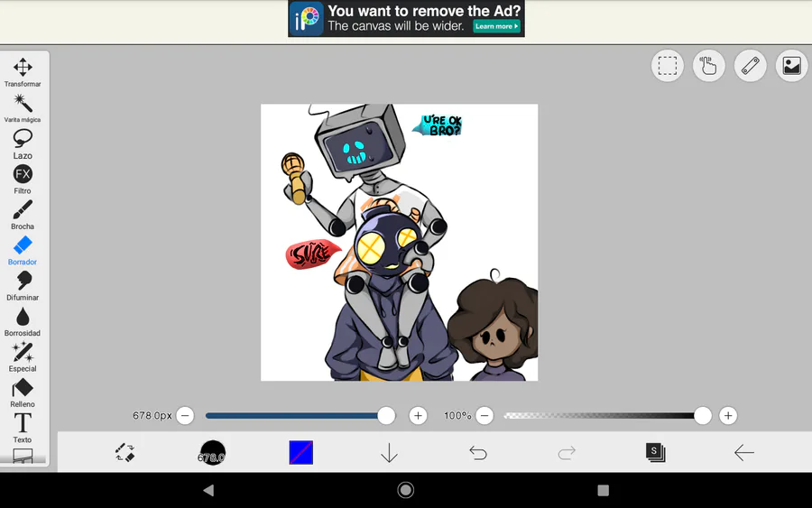Choose the Lazo selection tool

[23, 144]
